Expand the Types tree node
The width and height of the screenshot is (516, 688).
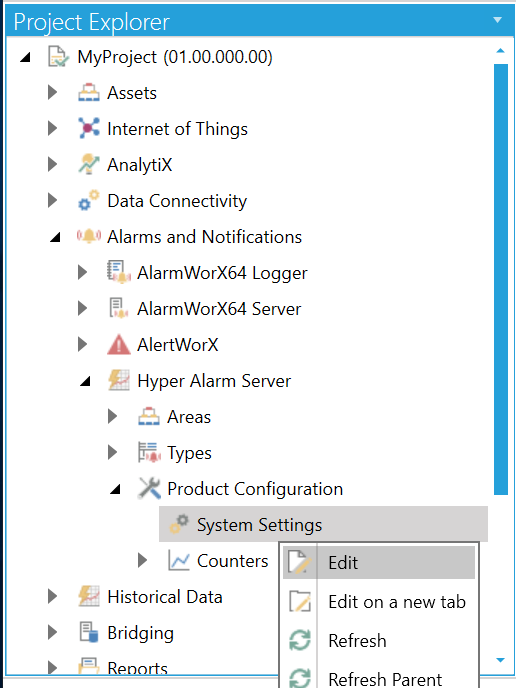[113, 452]
